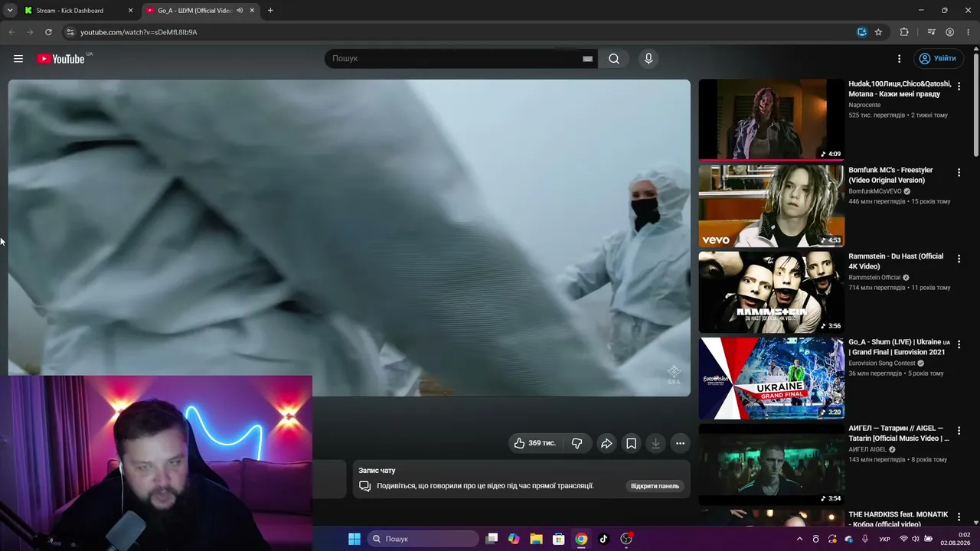Click the Windows taskbar Пошук search box
Screen dimensions: 980x551
coord(423,539)
